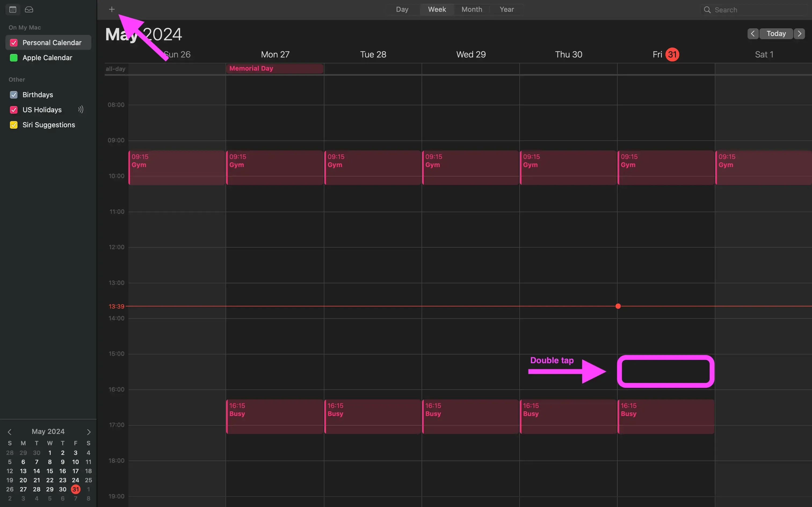
Task: Go to next week using the right chevron
Action: pos(800,34)
